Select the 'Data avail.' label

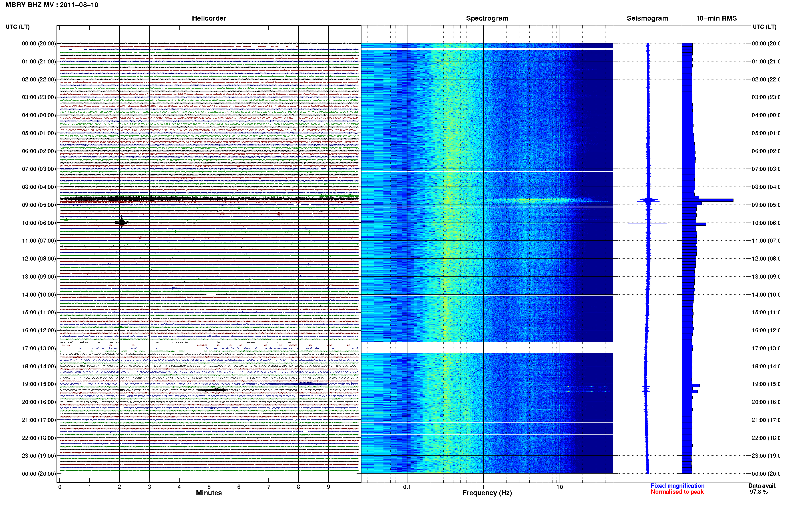[762, 486]
